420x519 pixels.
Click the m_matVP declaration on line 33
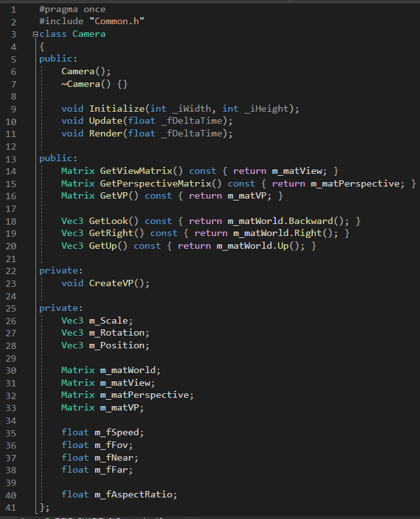119,408
